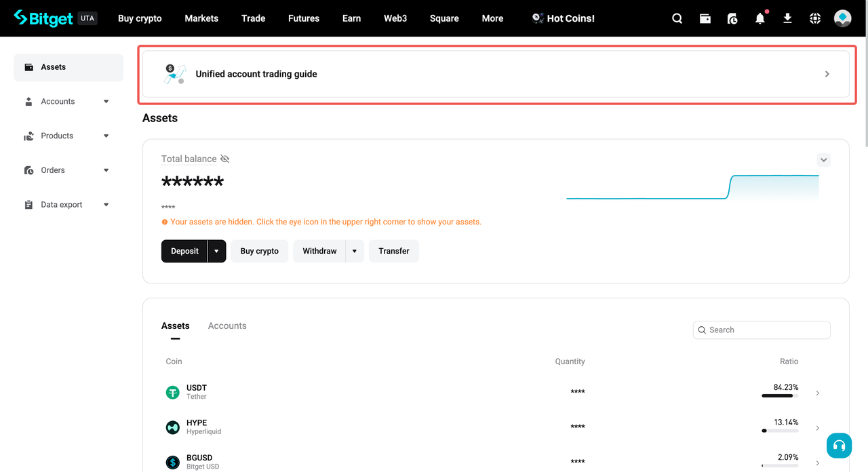Image resolution: width=868 pixels, height=472 pixels.
Task: Click the Products sidebar icon
Action: [28, 136]
